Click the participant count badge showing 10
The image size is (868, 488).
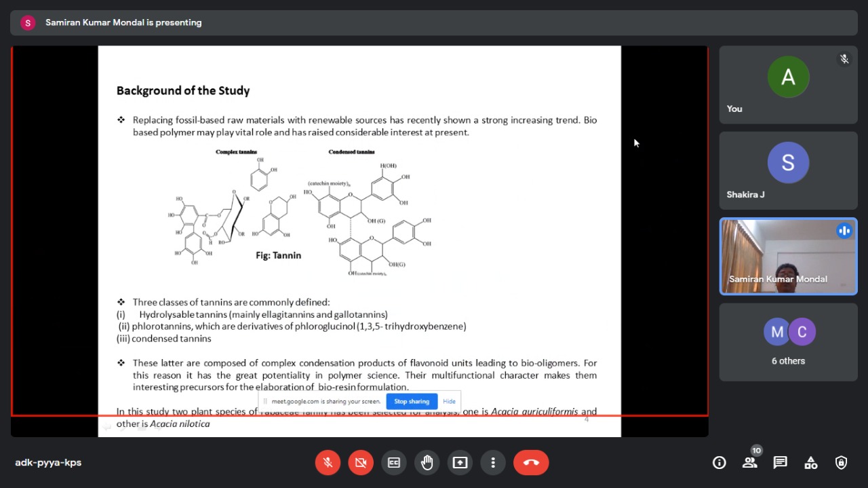point(757,450)
